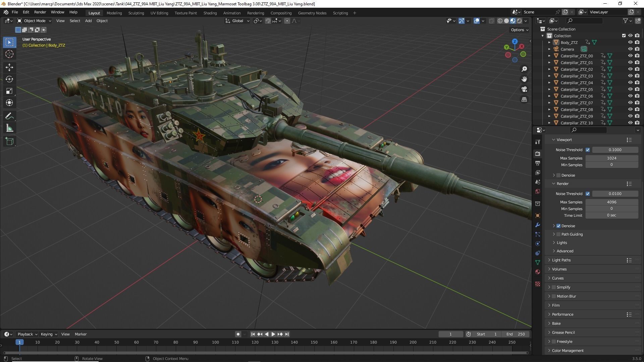Activate the Select Box tool

click(x=9, y=42)
